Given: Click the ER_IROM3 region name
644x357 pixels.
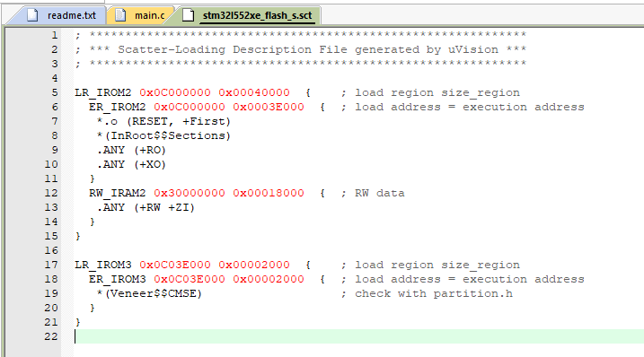Looking at the screenshot, I should coord(118,280).
